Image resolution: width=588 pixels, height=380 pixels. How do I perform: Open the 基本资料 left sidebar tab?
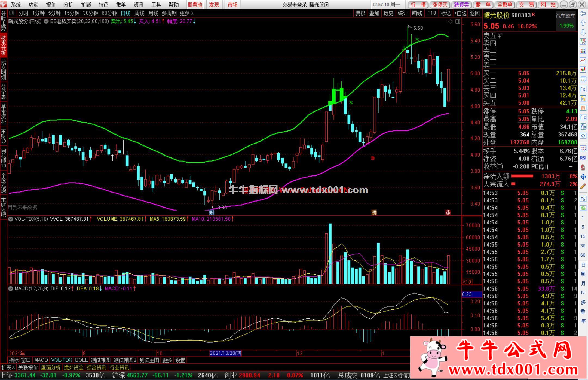tap(3, 113)
